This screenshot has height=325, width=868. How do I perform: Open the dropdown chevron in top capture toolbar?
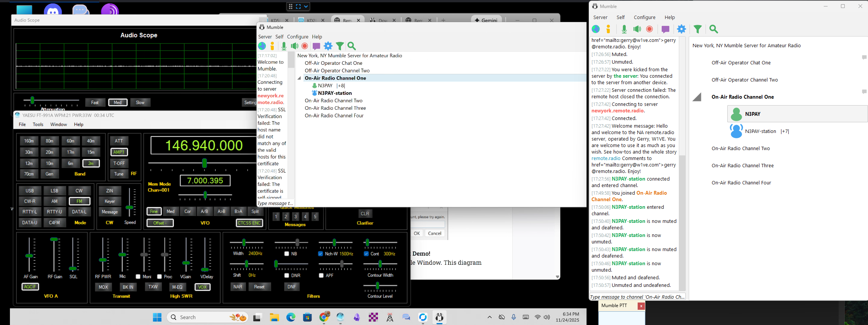(x=306, y=6)
